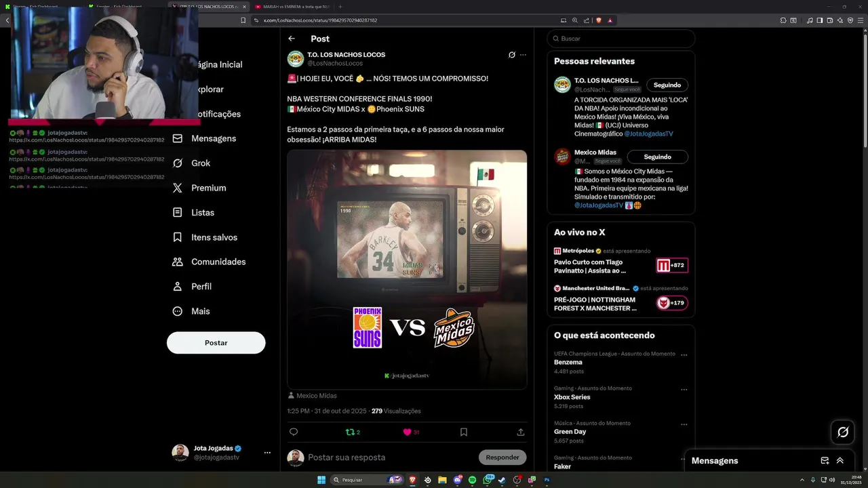Viewport: 868px width, 488px height.
Task: Compose new message in Mensagens drawer
Action: (x=825, y=460)
